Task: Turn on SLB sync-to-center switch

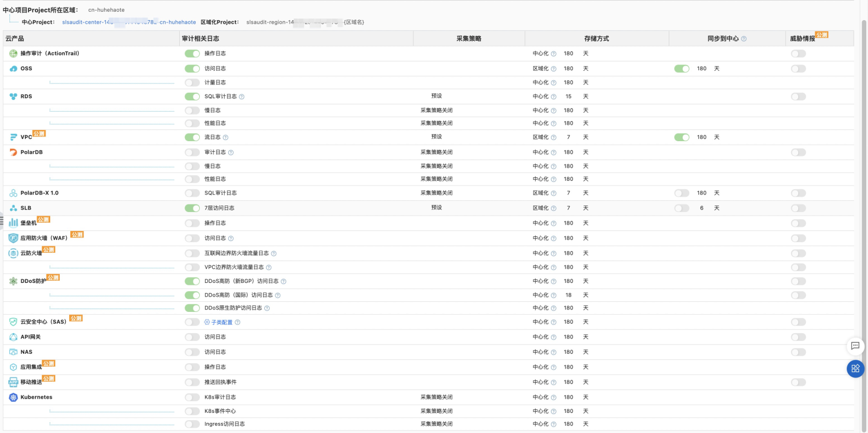Action: 682,209
